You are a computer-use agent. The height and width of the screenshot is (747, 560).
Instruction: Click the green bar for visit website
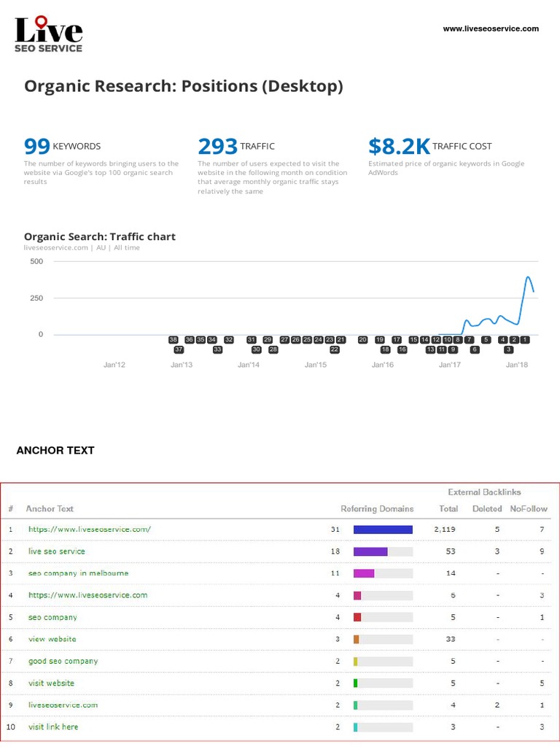pyautogui.click(x=355, y=683)
